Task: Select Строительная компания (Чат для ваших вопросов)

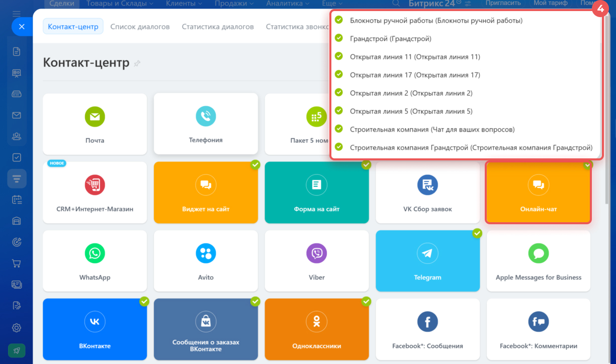Action: pyautogui.click(x=432, y=129)
